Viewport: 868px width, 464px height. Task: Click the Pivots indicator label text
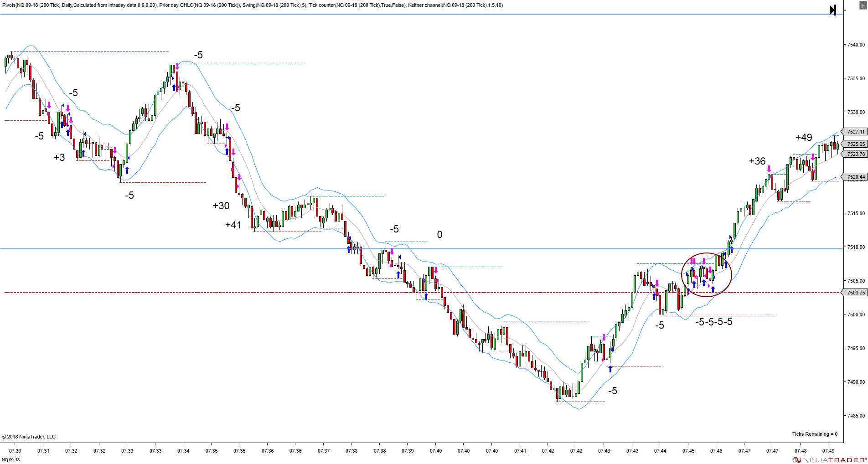coord(79,5)
